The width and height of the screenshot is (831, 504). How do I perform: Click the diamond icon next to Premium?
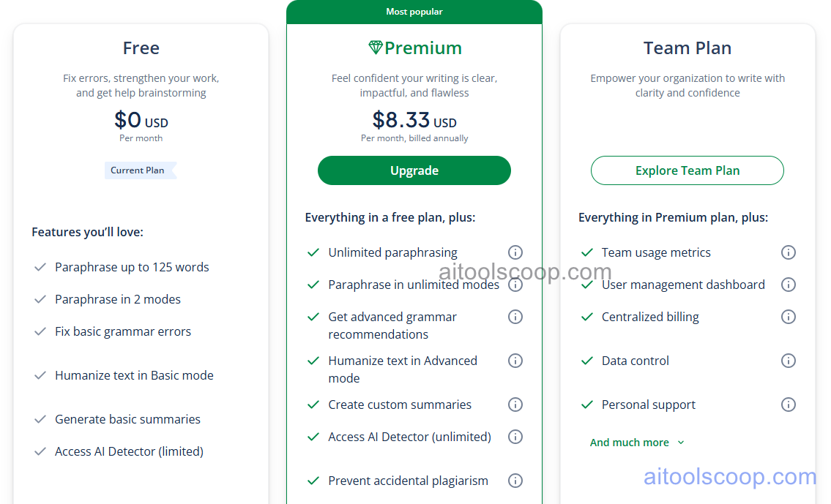tap(377, 47)
